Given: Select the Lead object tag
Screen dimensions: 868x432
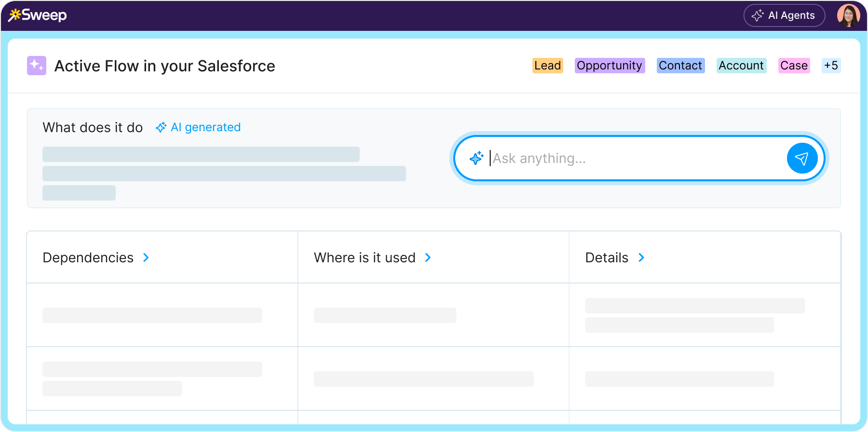Looking at the screenshot, I should click(548, 66).
